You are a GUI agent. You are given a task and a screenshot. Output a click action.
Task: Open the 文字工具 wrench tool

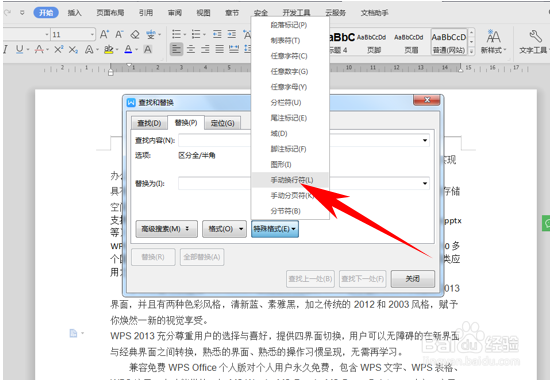coord(533,42)
